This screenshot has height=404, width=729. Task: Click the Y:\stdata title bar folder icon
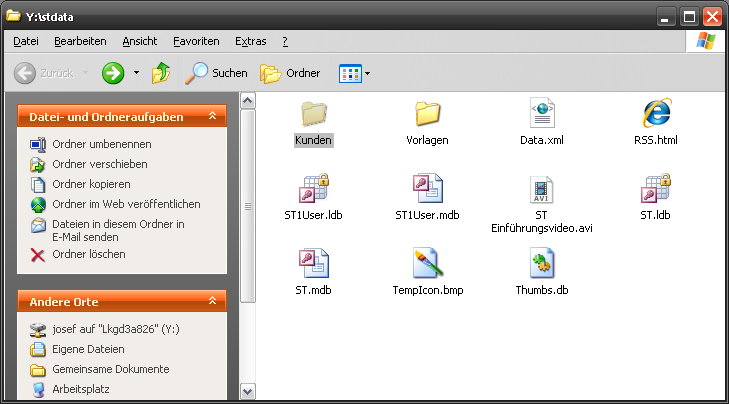[x=13, y=16]
